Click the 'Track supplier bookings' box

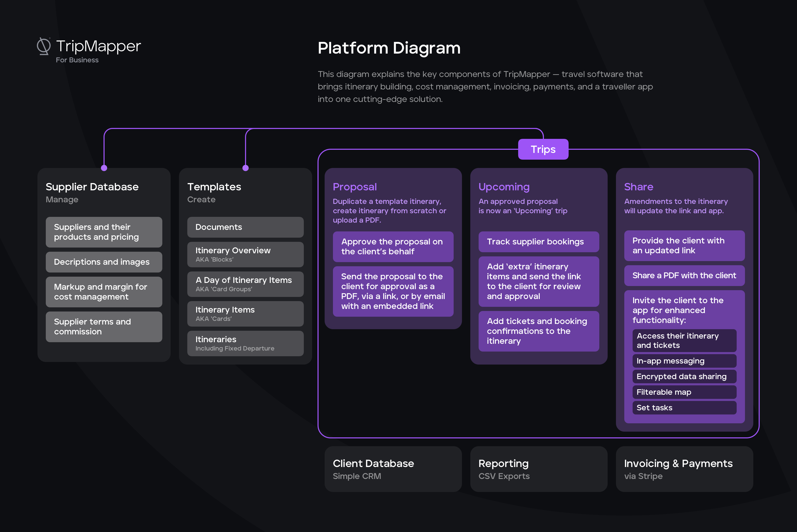538,242
